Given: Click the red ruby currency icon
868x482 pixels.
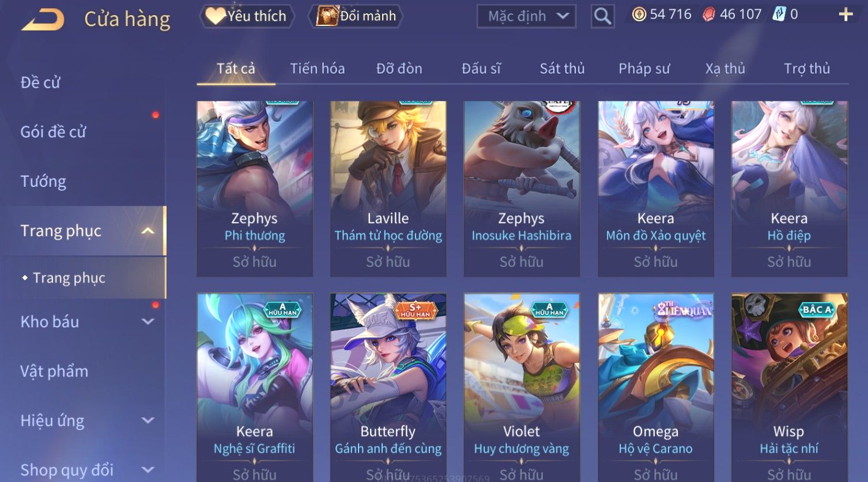Looking at the screenshot, I should click(x=709, y=14).
